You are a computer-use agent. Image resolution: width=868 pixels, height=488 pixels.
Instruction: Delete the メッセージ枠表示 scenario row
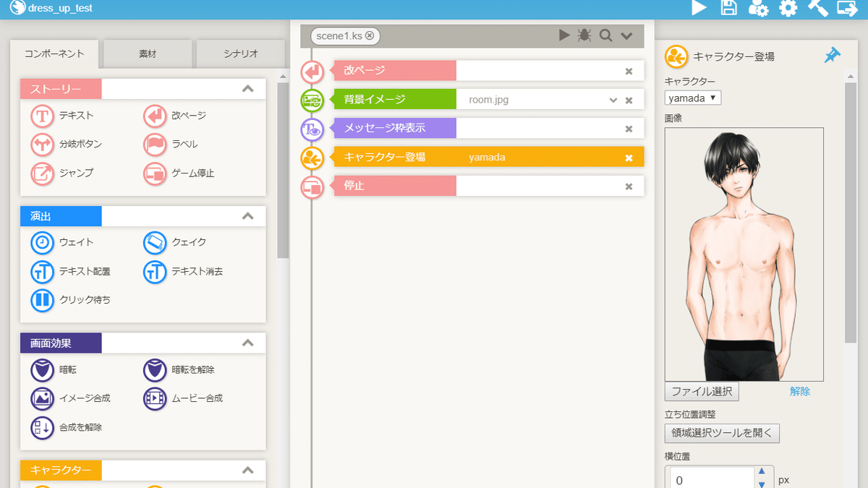tap(629, 129)
